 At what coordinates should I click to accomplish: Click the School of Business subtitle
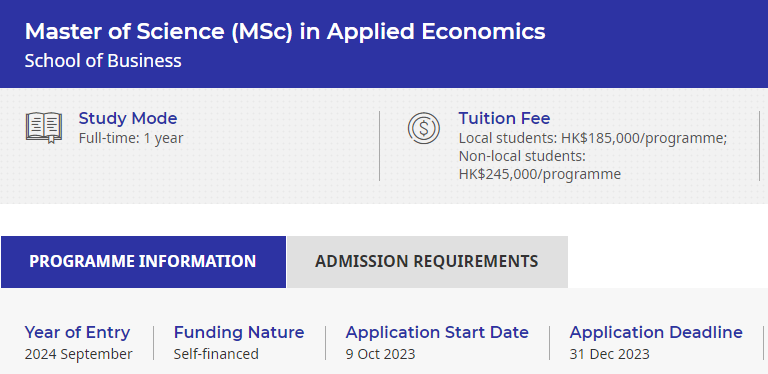click(x=103, y=61)
